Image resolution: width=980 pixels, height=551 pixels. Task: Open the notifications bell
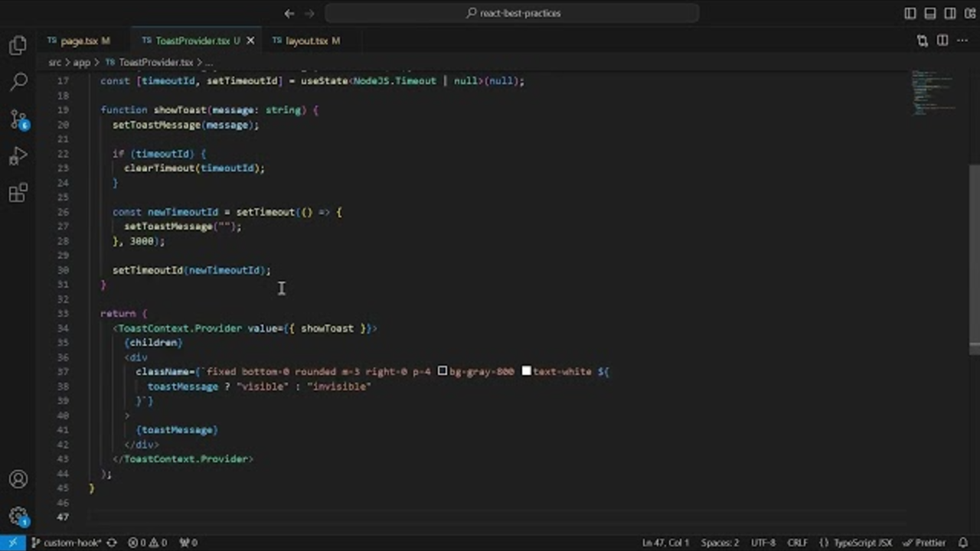tap(963, 543)
